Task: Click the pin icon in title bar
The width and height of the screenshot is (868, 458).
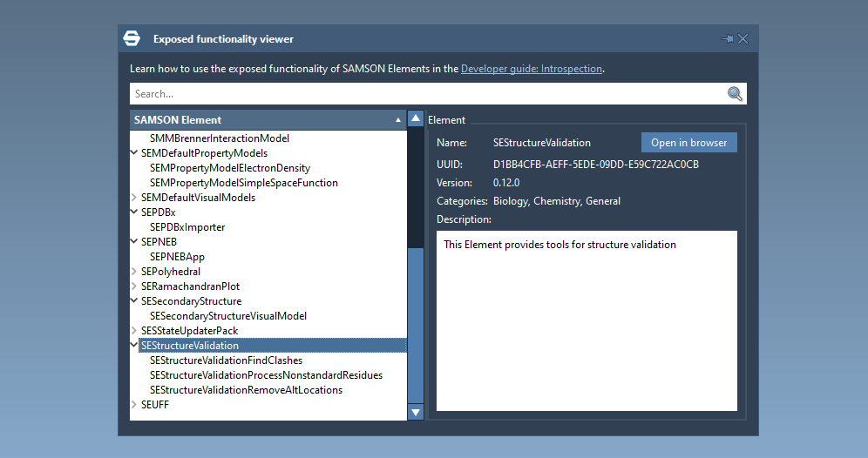Action: (727, 39)
